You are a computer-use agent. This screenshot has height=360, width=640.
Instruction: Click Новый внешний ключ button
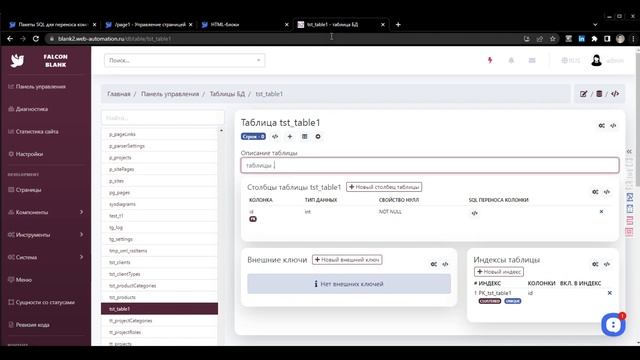point(347,260)
